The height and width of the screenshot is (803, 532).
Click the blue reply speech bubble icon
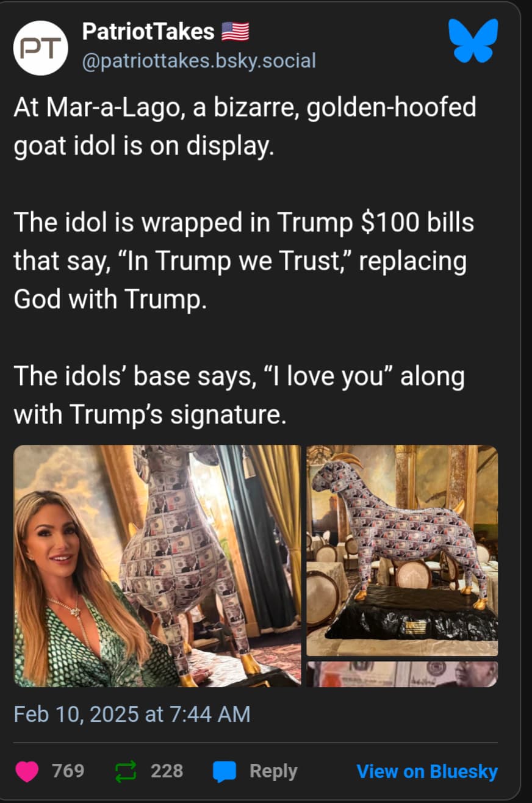click(224, 772)
